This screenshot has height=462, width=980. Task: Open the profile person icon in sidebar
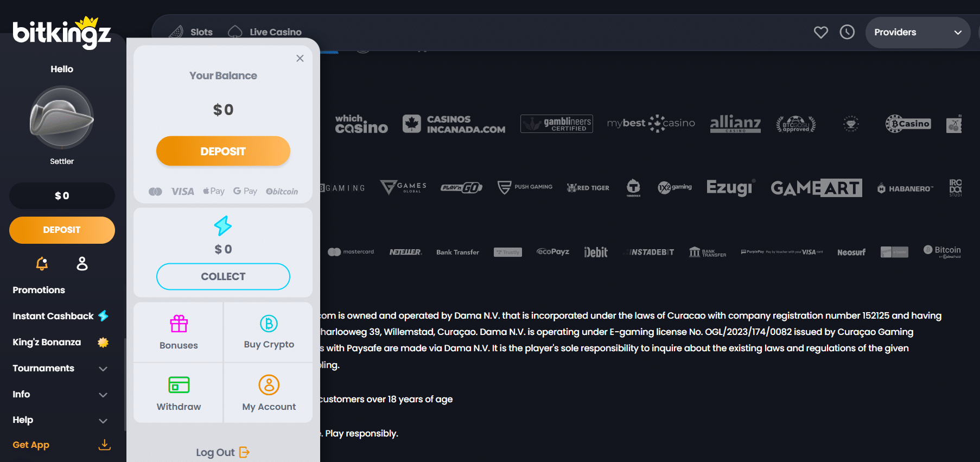(x=82, y=264)
